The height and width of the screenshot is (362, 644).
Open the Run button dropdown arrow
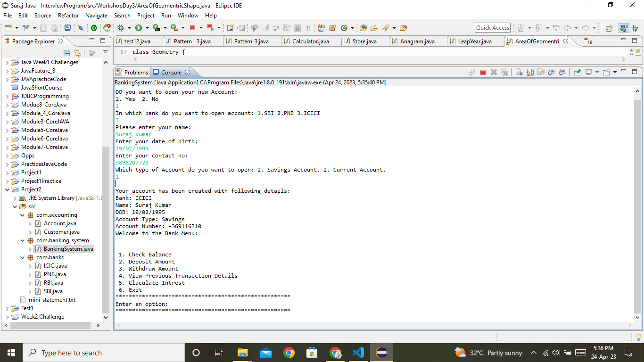(147, 28)
